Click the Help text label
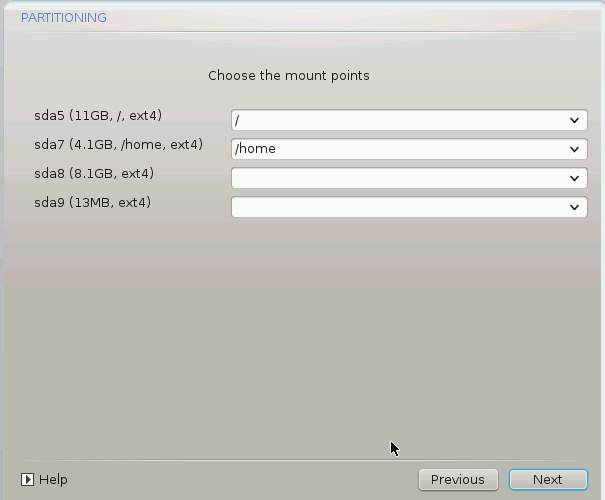 tap(53, 480)
